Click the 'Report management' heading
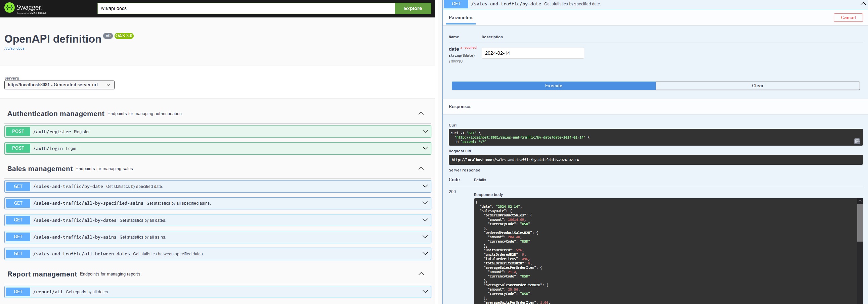This screenshot has width=868, height=304. (x=42, y=274)
